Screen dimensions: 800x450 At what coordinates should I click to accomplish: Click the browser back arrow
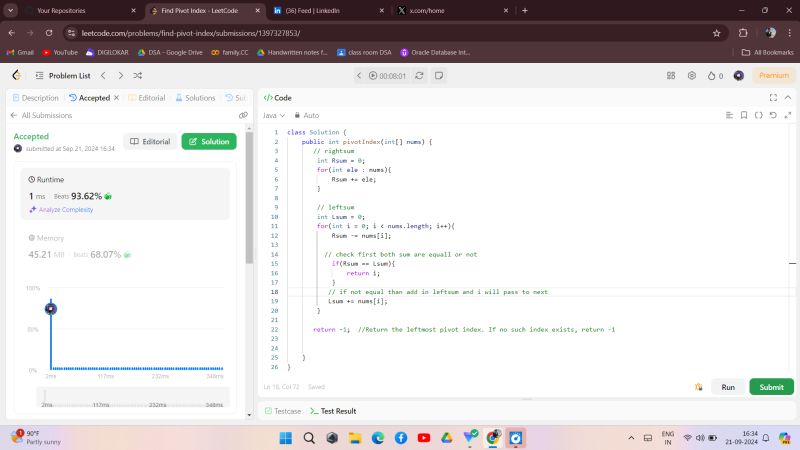click(12, 33)
